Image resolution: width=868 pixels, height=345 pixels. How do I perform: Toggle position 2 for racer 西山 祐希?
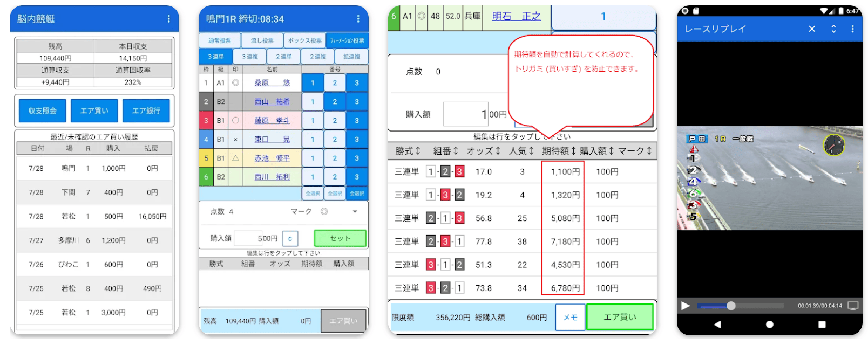335,102
